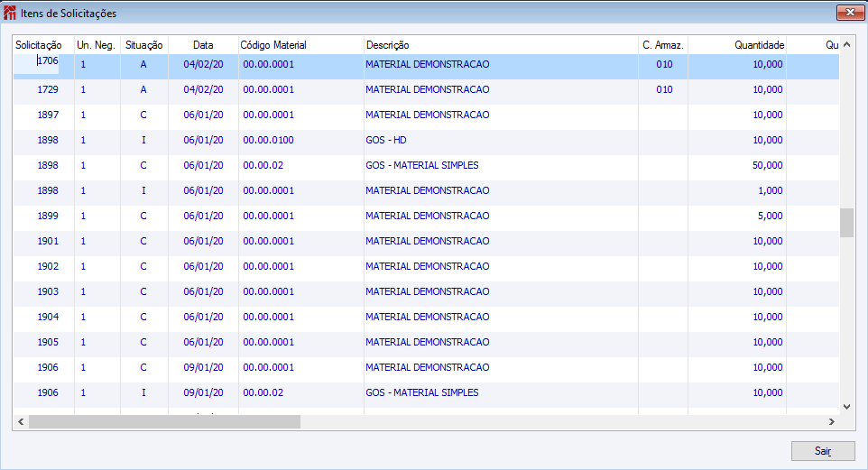Close the Itens de Solicitações window
Screen dimensions: 868x470
point(850,13)
